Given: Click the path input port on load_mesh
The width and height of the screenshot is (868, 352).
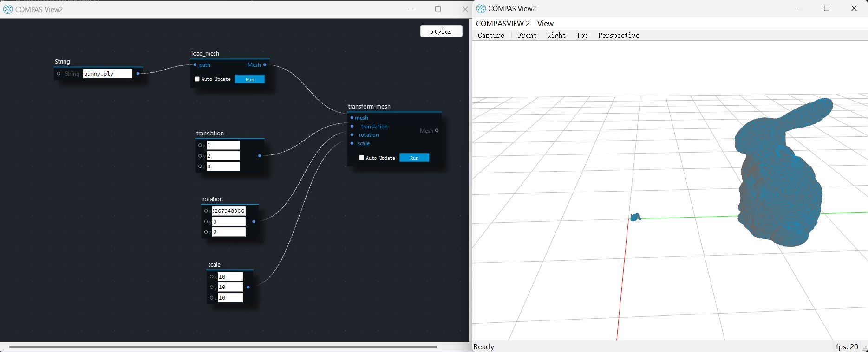Looking at the screenshot, I should click(195, 65).
